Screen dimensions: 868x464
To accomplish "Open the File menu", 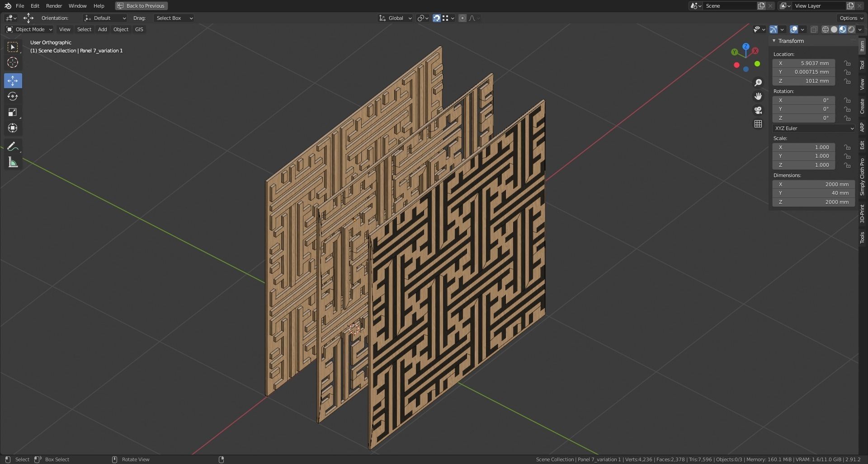I will [20, 6].
